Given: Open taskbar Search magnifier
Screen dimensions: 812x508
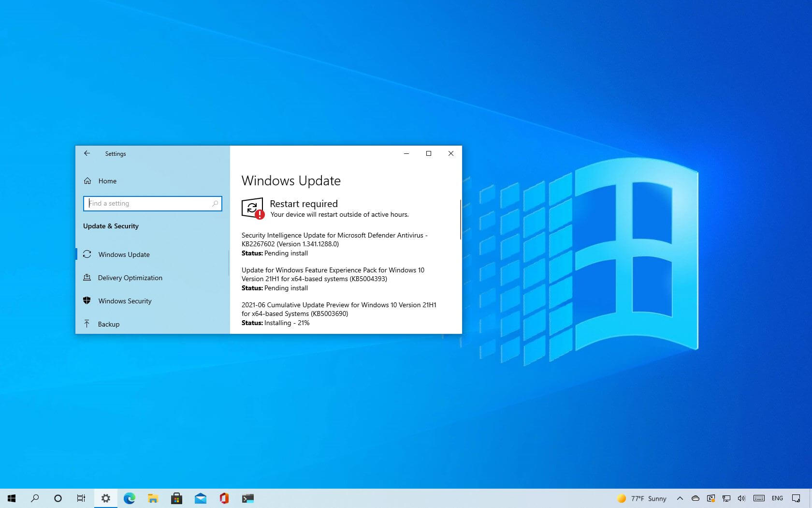Looking at the screenshot, I should click(35, 498).
